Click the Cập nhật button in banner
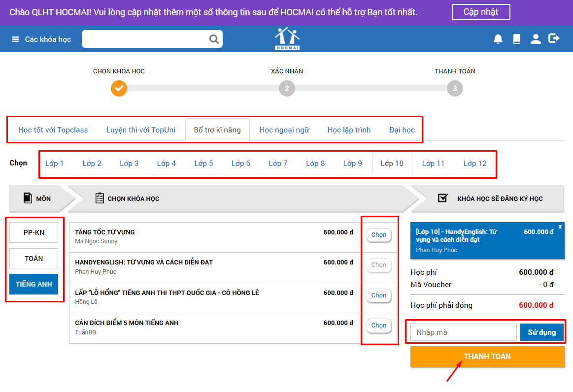Screen dimensions: 573x392 pos(481,12)
